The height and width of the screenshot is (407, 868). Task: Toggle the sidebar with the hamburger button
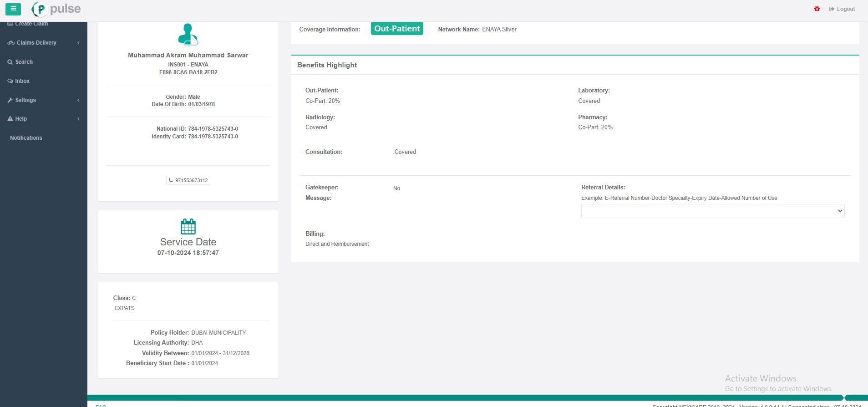tap(13, 9)
